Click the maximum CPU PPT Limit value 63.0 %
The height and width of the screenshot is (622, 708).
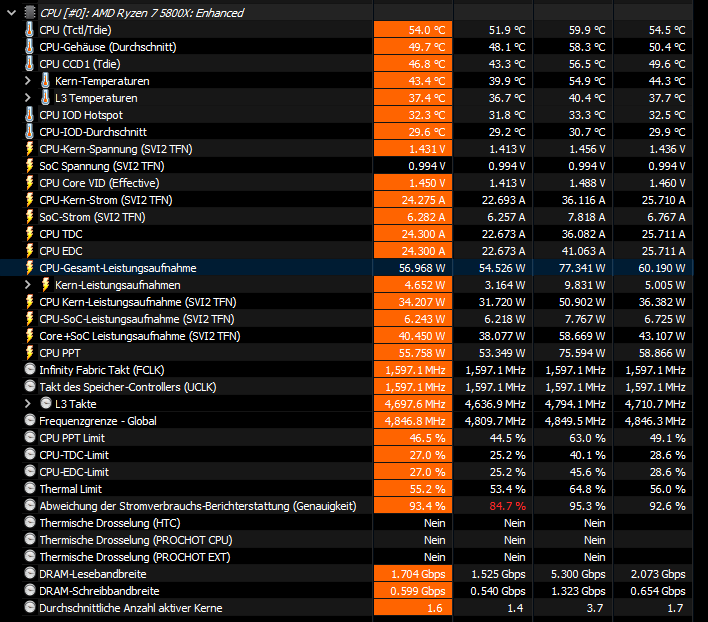[x=587, y=438]
